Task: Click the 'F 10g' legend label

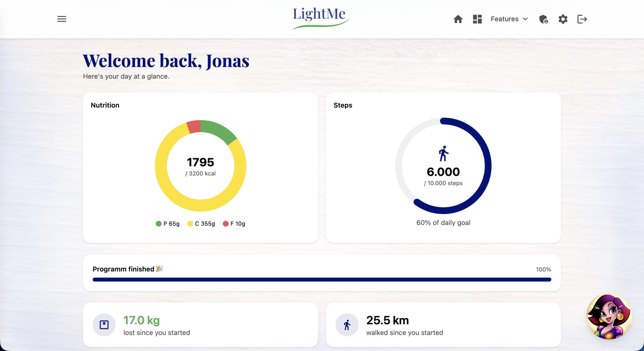Action: [x=238, y=224]
